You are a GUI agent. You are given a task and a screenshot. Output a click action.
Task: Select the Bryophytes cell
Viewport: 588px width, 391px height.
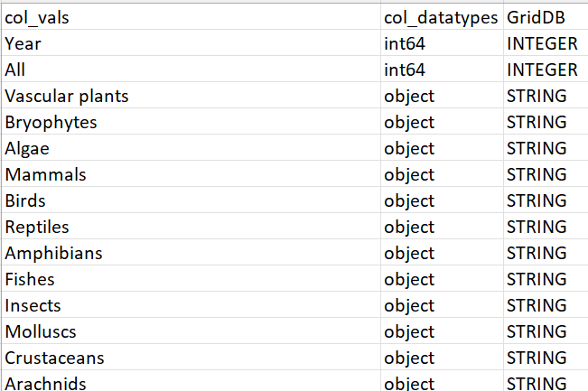[x=51, y=122]
